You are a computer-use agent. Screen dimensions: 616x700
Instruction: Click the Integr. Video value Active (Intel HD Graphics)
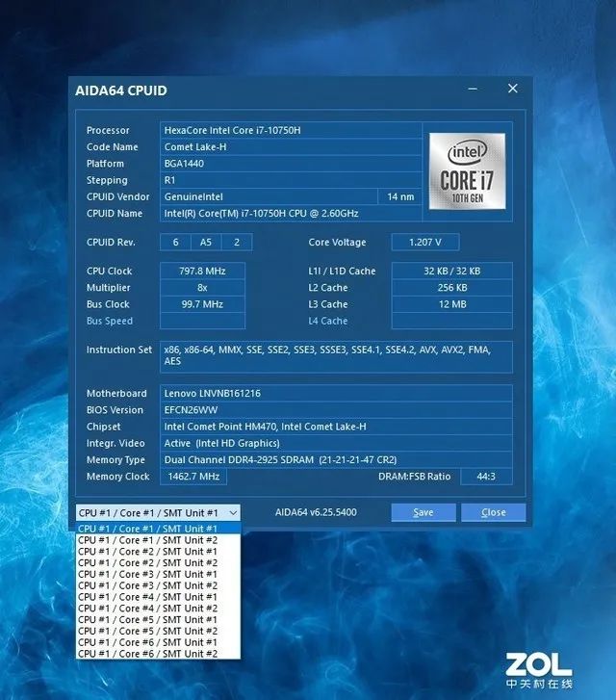pyautogui.click(x=336, y=443)
